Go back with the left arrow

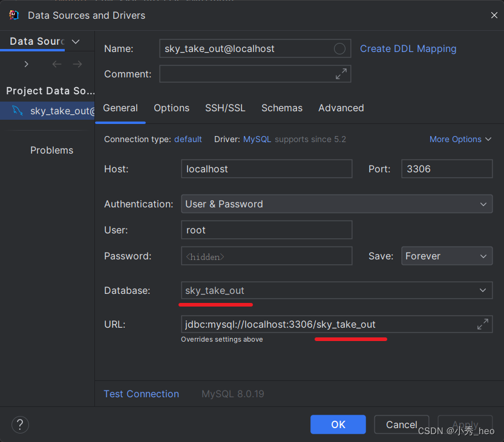[x=57, y=64]
